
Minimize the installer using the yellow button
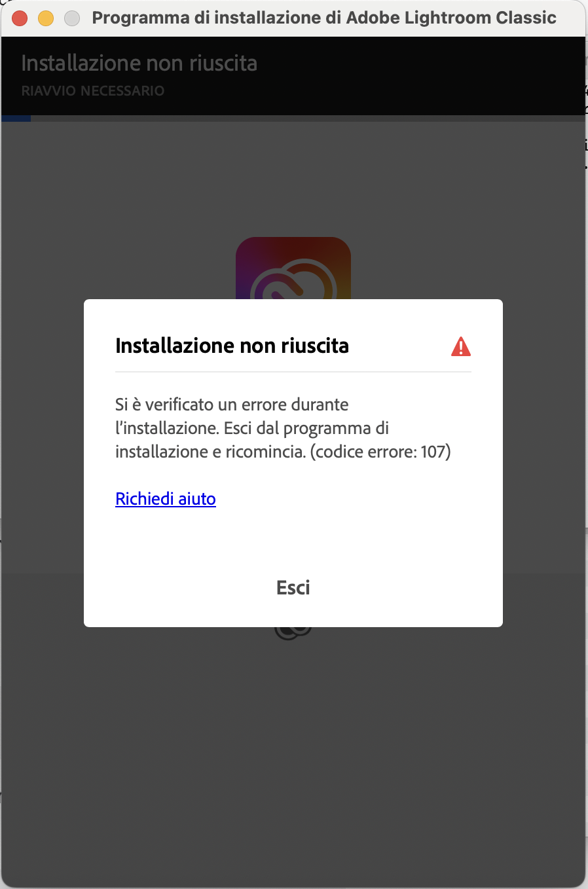[x=46, y=18]
